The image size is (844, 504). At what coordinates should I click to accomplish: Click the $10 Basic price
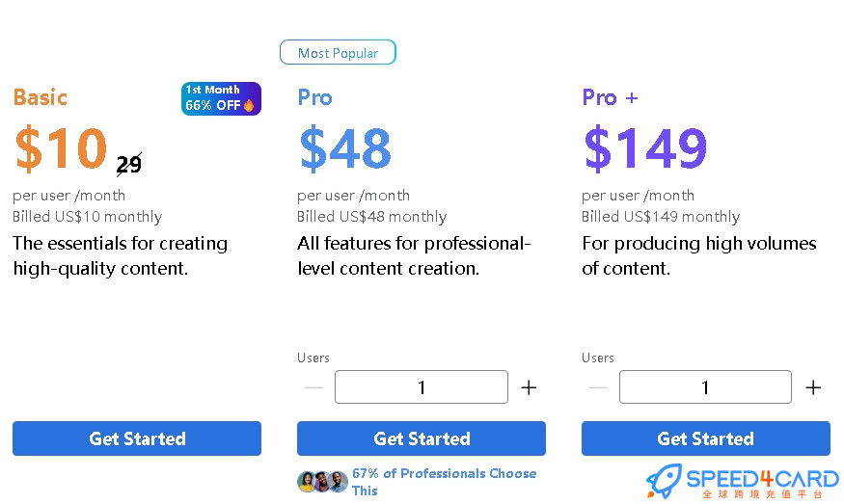point(61,148)
